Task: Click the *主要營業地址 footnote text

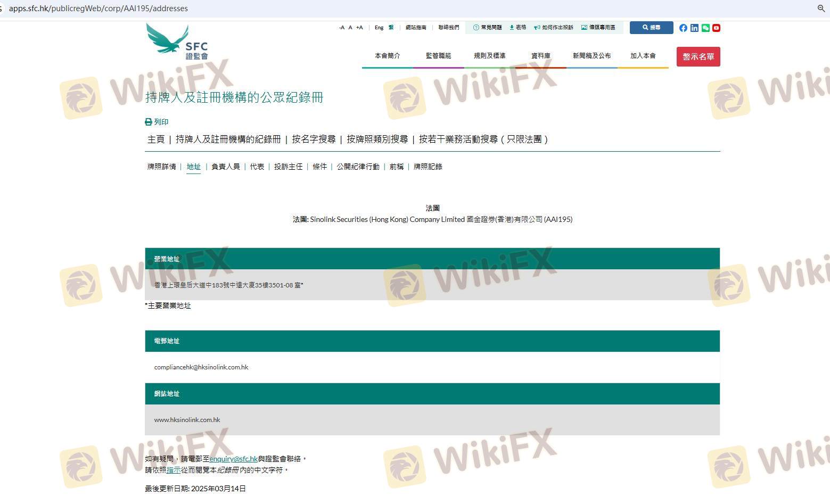Action: (x=168, y=305)
